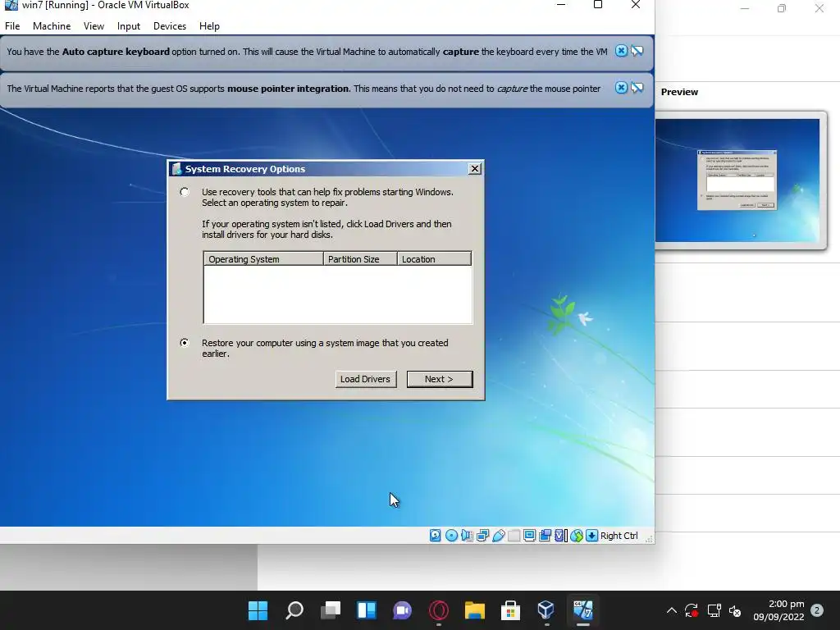
Task: Click the optical disc status icon
Action: 451,535
